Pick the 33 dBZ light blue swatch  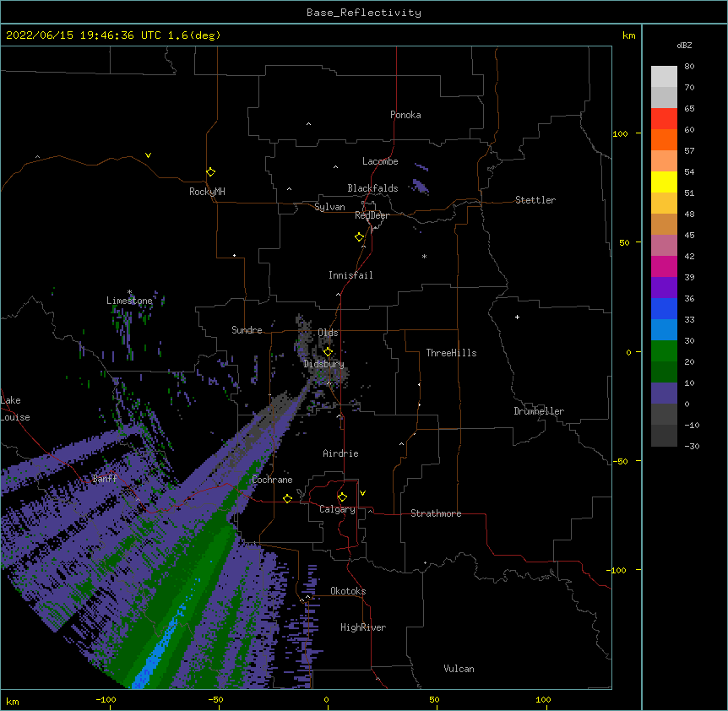(x=664, y=329)
